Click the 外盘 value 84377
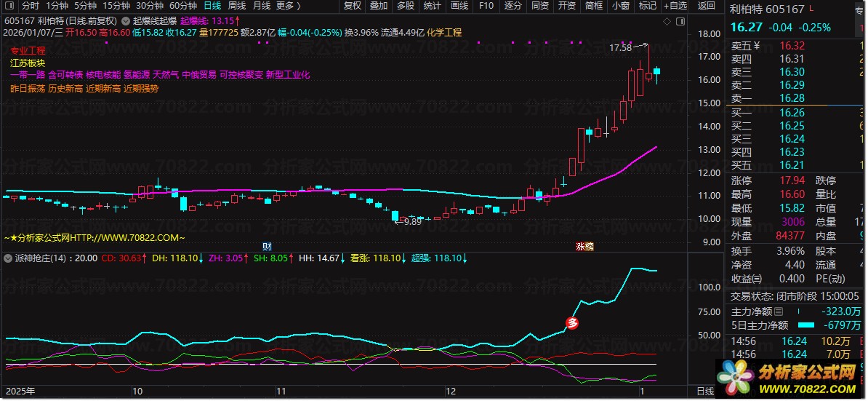Screen dimensions: 868x401 click(789, 236)
